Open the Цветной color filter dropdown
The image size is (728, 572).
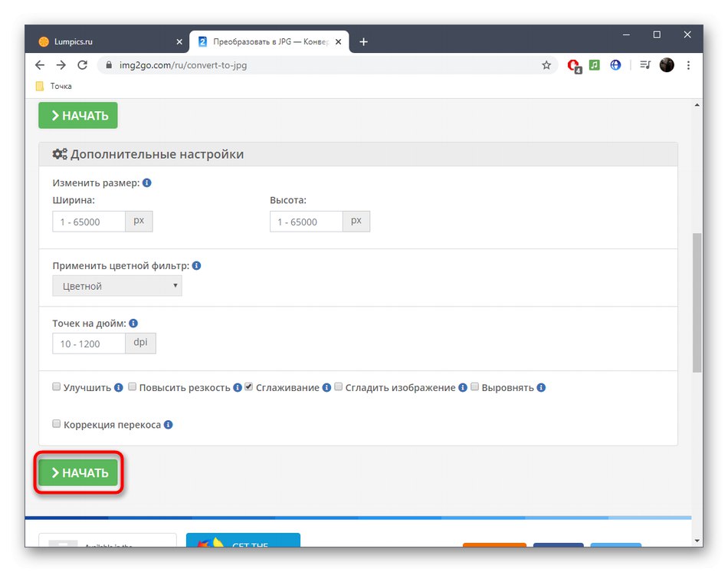(x=117, y=286)
